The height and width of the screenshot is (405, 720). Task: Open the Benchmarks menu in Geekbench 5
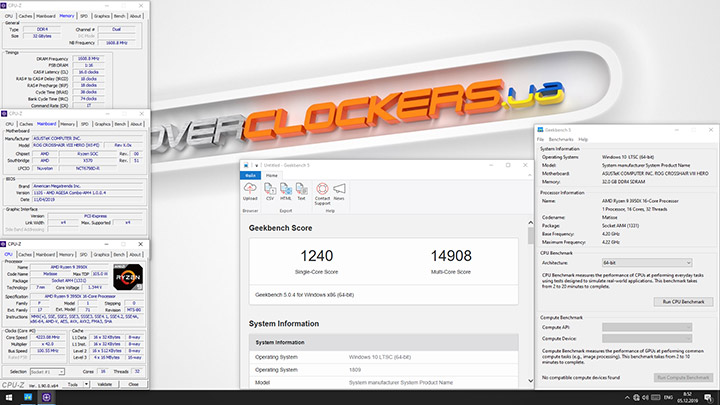(561, 139)
